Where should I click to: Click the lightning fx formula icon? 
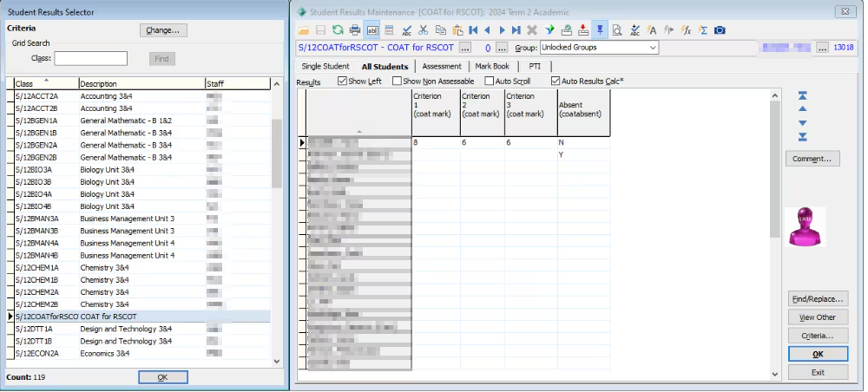686,30
